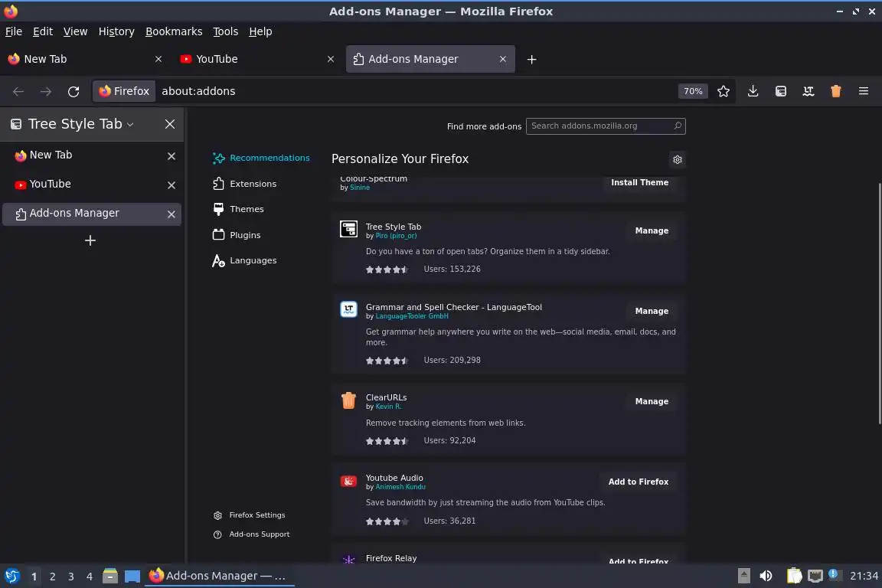
Task: Open the clipboard tray icon
Action: pyautogui.click(x=794, y=576)
